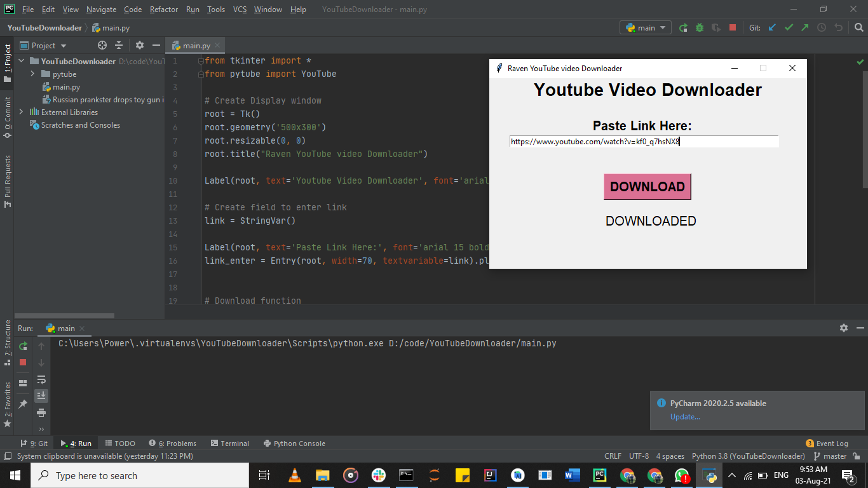The image size is (868, 488).
Task: Collapse the YouTubeDownloader project node
Action: click(21, 61)
